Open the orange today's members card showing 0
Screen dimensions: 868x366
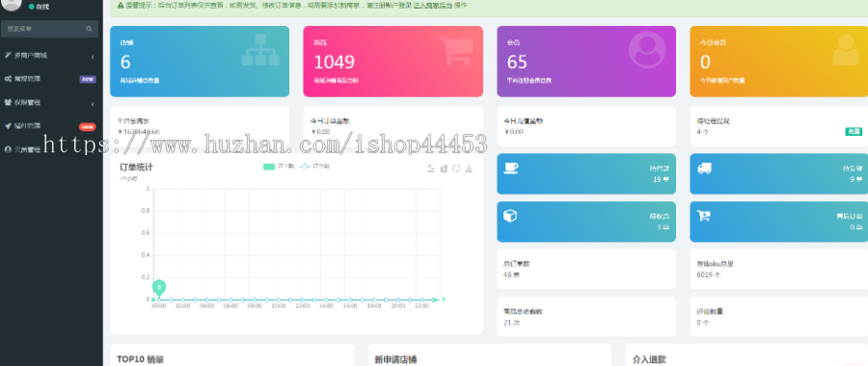click(x=779, y=62)
